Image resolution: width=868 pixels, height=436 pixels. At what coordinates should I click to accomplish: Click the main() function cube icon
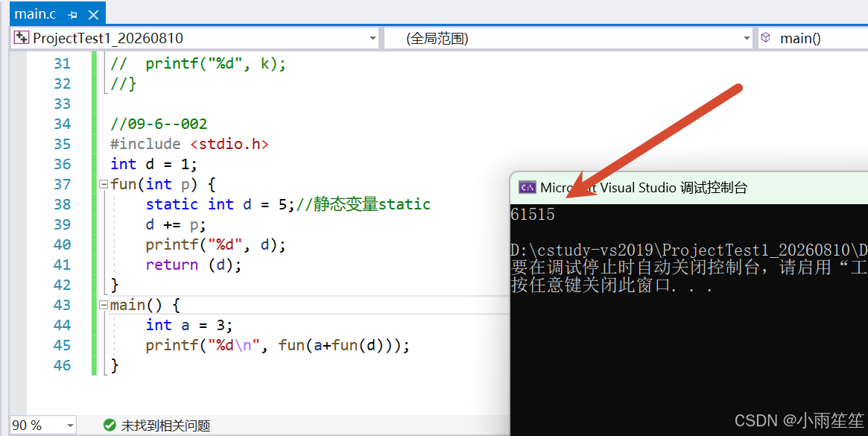click(x=766, y=38)
